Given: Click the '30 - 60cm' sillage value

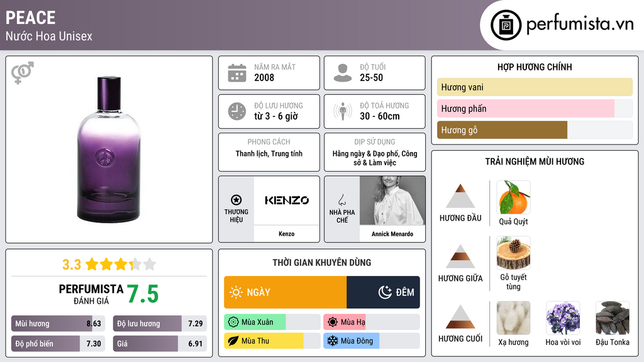Looking at the screenshot, I should (x=380, y=116).
